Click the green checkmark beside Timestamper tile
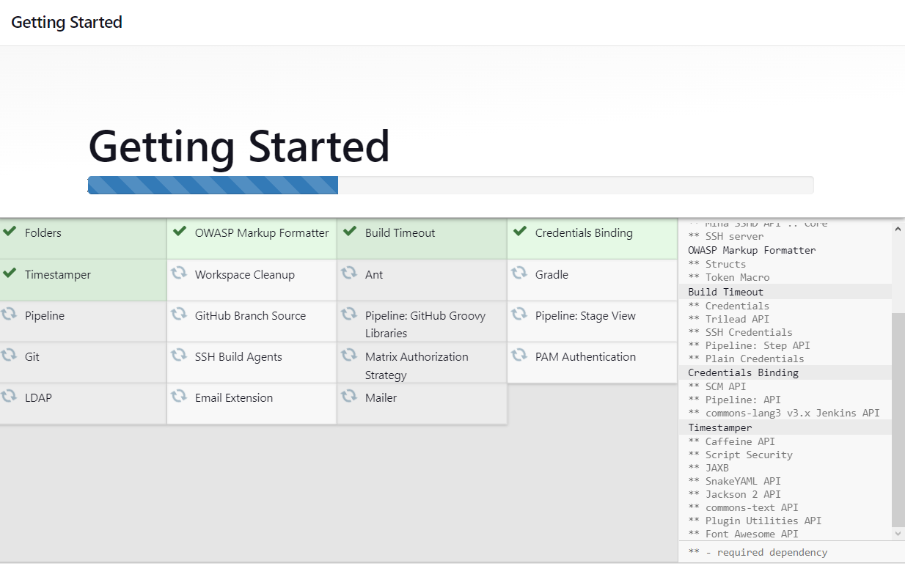This screenshot has height=588, width=905. (x=10, y=273)
